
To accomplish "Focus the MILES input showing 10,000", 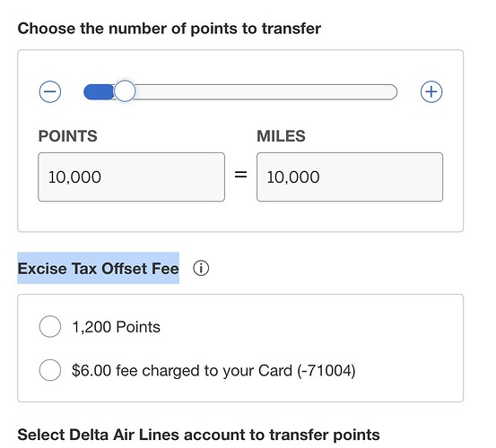I will tap(350, 177).
